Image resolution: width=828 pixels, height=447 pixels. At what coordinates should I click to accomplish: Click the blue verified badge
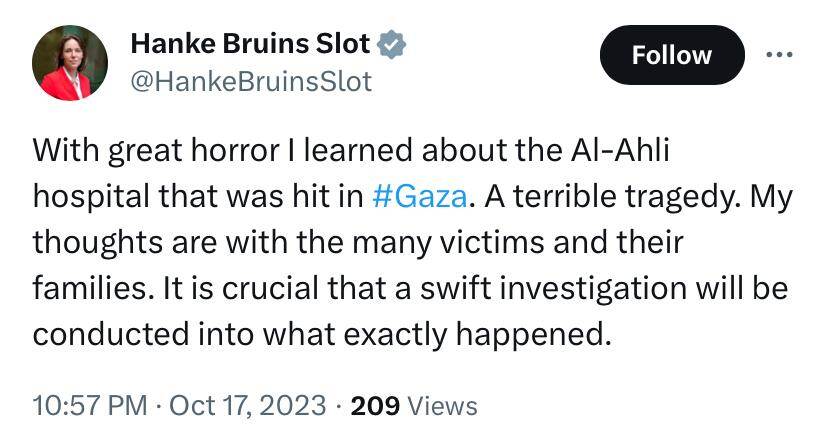391,44
